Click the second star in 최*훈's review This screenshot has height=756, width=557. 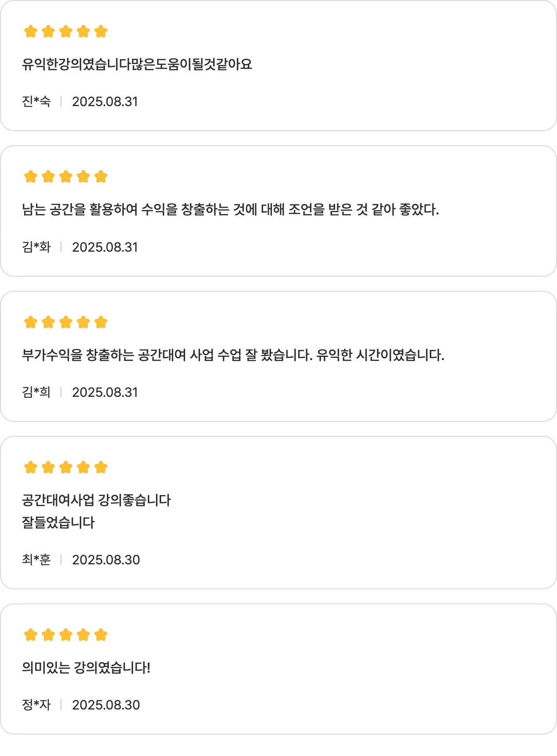[x=48, y=467]
